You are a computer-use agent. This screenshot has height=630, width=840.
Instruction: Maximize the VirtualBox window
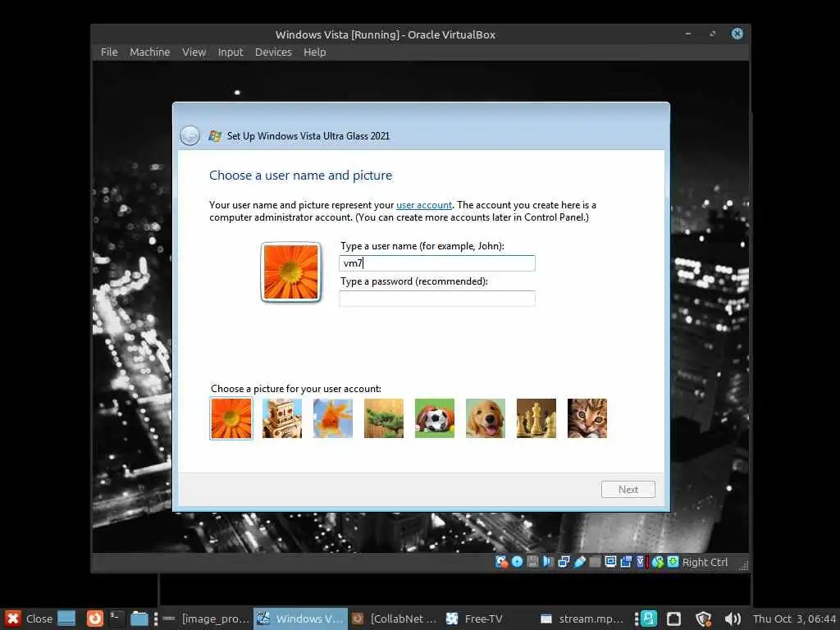pos(713,34)
